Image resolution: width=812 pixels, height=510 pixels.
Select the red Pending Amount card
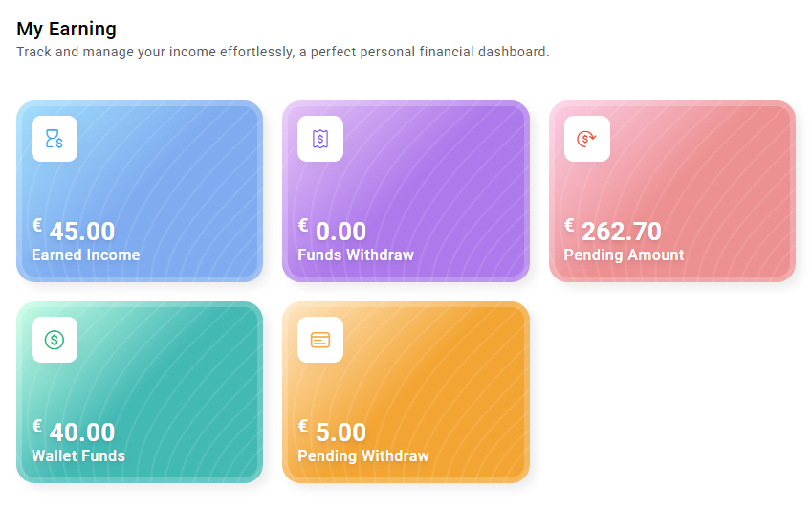pyautogui.click(x=672, y=191)
